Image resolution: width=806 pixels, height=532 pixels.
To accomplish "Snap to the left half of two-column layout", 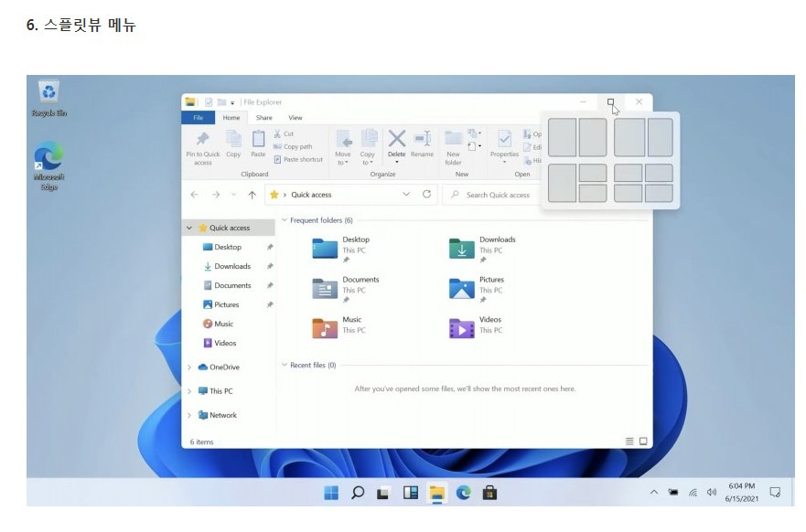I will click(562, 138).
